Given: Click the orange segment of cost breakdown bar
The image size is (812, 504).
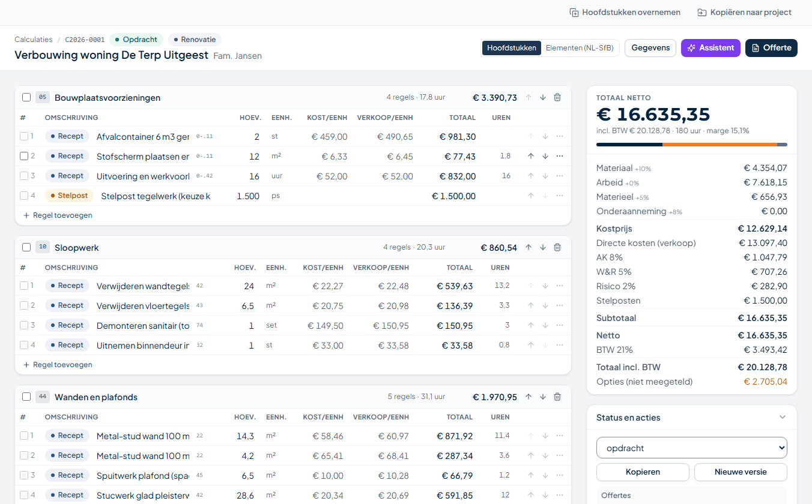Looking at the screenshot, I should 720,145.
